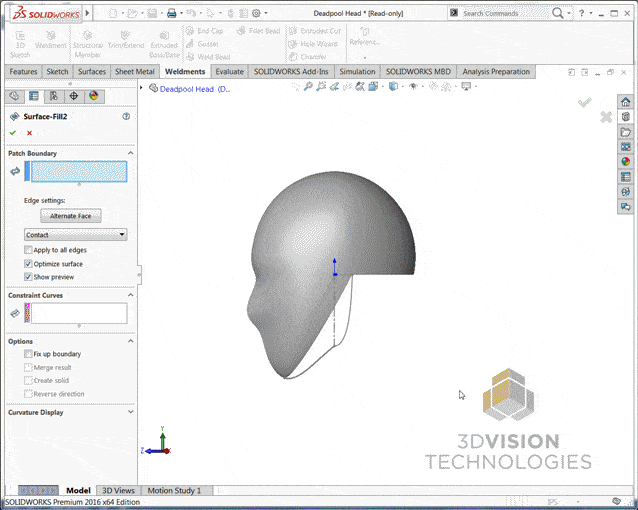Open View Orientation cube icon
Viewport: 638px width, 510px height.
(x=373, y=86)
